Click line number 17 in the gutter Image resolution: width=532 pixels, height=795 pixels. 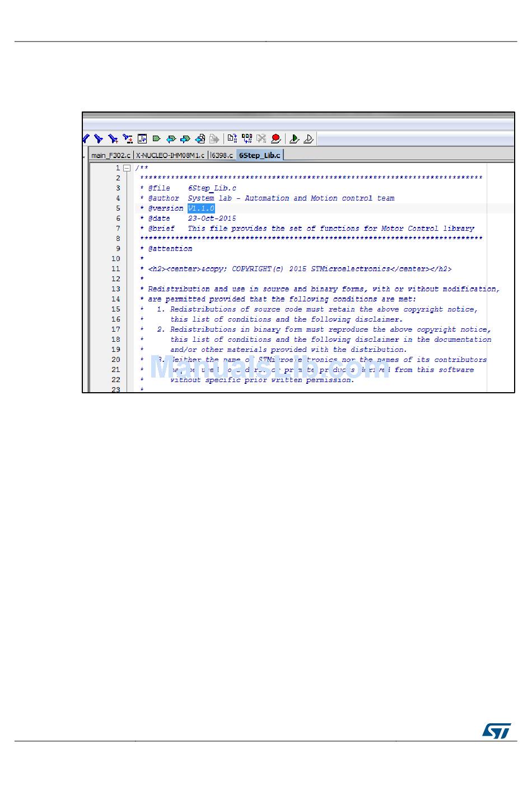(x=115, y=329)
